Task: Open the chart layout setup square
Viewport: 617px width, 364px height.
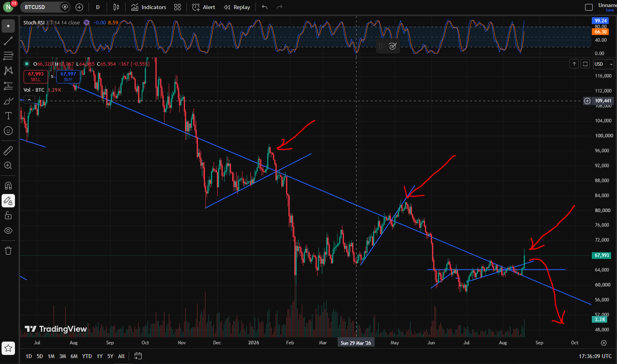Action: tap(589, 7)
